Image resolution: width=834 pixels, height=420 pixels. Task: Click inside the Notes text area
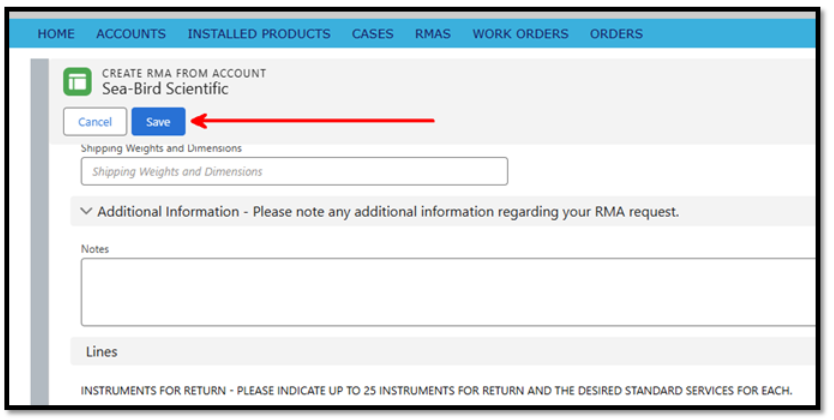tap(448, 292)
